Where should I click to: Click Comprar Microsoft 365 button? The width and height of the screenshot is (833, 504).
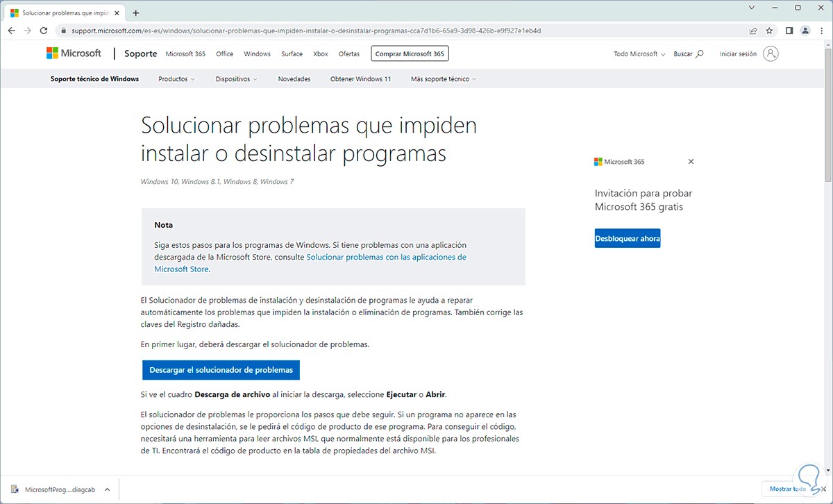coord(410,53)
